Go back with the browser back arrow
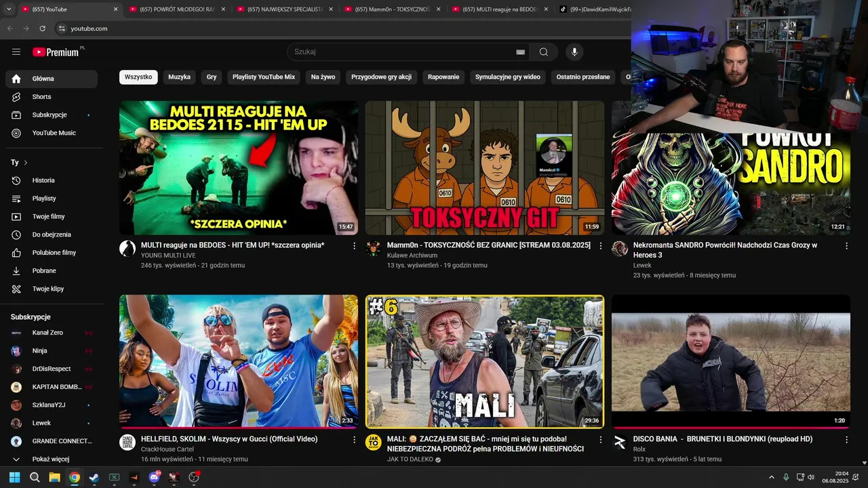Screen dimensions: 868x488 tap(9, 28)
